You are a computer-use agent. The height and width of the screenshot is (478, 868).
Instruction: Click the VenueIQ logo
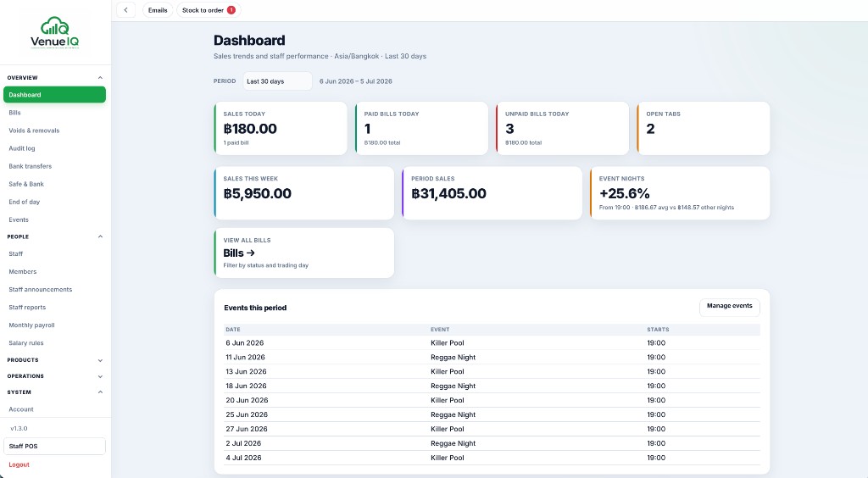click(x=55, y=33)
